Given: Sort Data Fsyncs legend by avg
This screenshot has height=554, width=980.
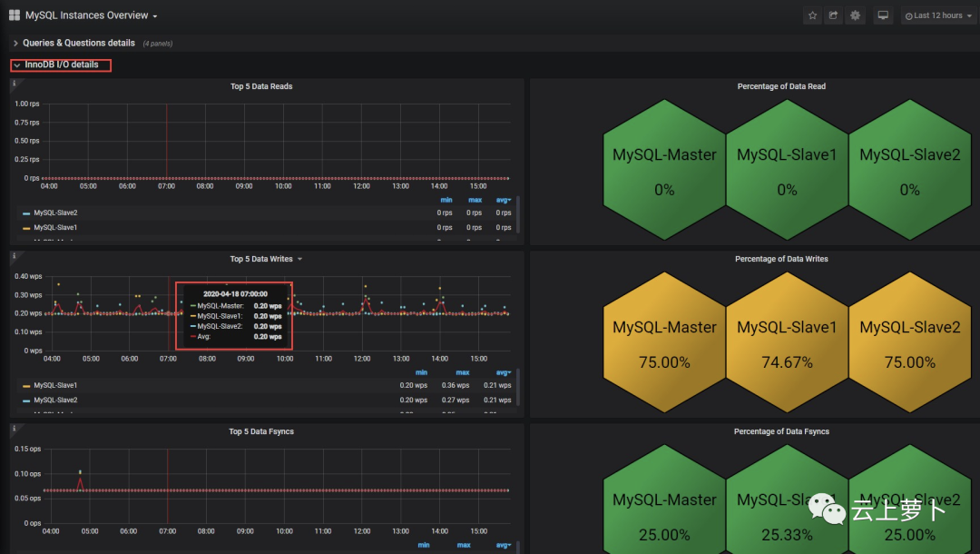Looking at the screenshot, I should (504, 545).
